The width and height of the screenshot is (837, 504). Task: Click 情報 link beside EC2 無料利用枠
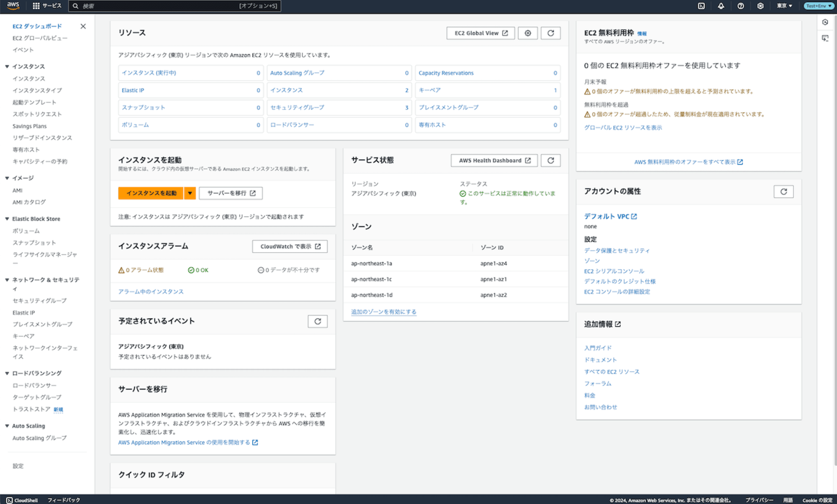(642, 33)
